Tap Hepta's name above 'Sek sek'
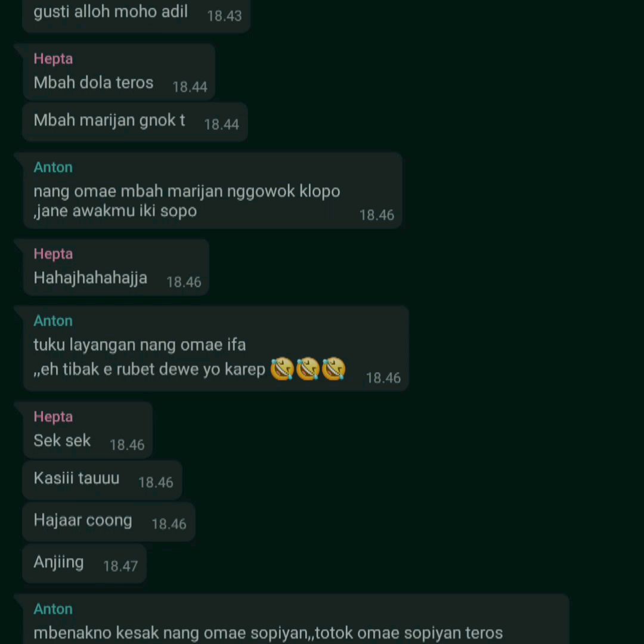Screen dimensions: 644x644 (x=53, y=416)
